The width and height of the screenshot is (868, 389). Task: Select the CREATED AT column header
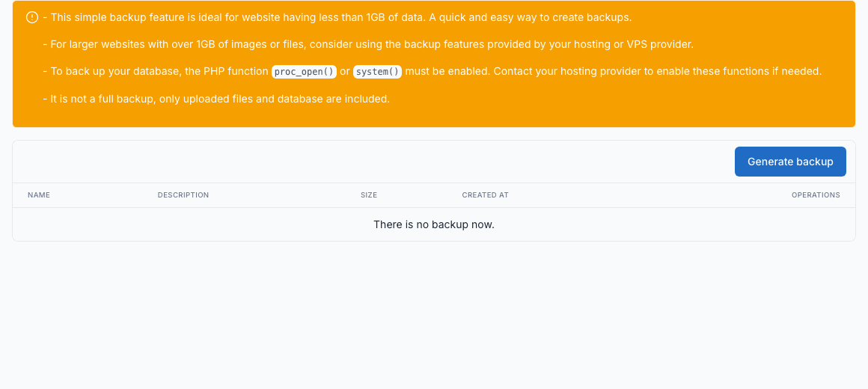pos(485,195)
